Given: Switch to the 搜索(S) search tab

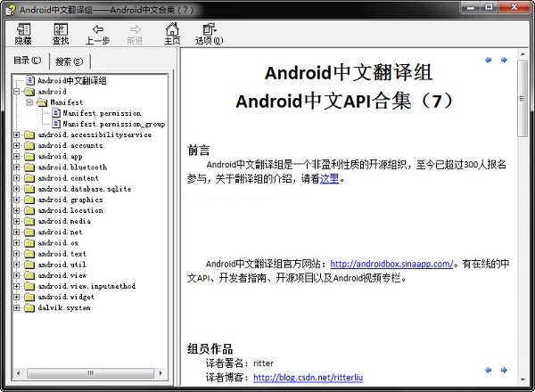Looking at the screenshot, I should [70, 61].
